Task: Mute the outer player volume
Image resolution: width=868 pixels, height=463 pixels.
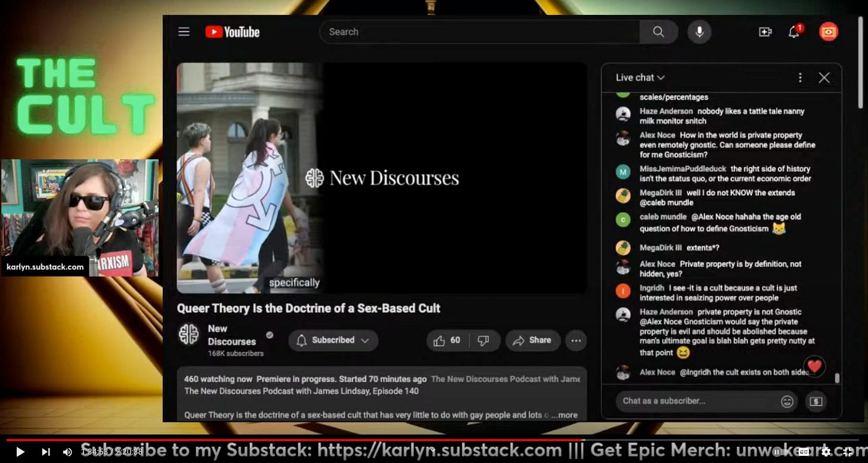Action: (67, 452)
